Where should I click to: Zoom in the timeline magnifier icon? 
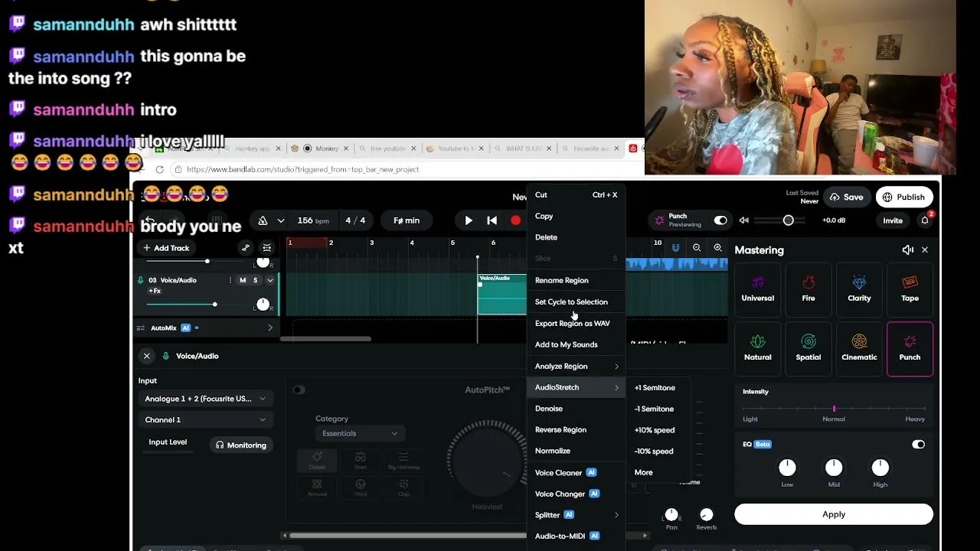[x=718, y=248]
